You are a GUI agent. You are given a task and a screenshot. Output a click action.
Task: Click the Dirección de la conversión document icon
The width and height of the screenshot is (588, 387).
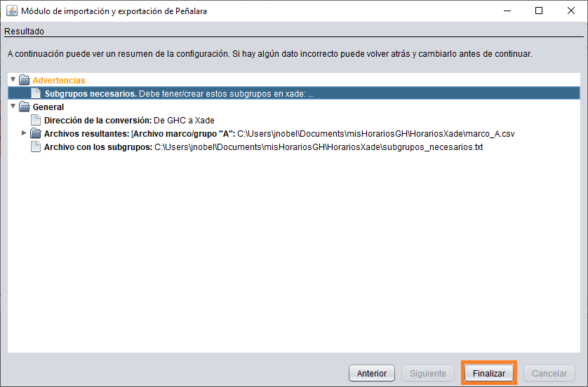tap(36, 121)
